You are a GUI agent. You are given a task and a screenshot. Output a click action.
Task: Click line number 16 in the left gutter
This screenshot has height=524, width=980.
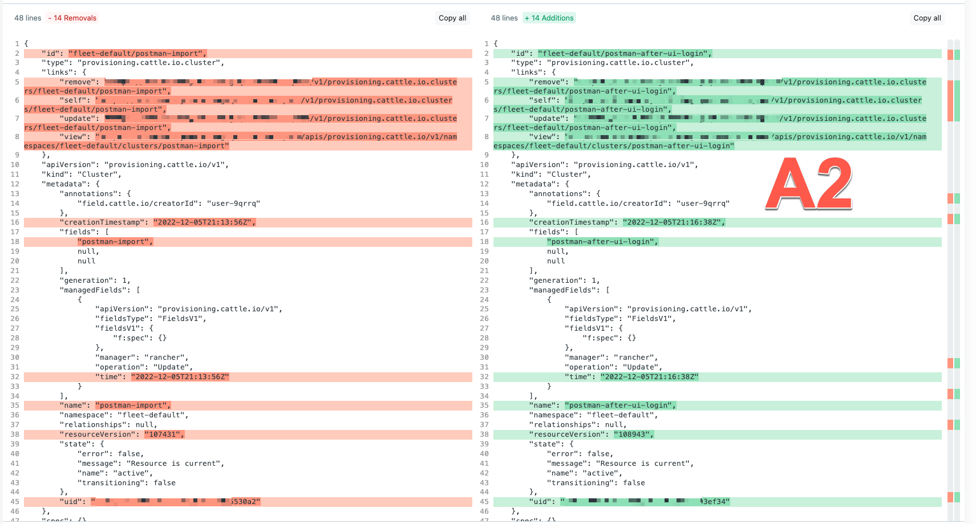pos(15,222)
